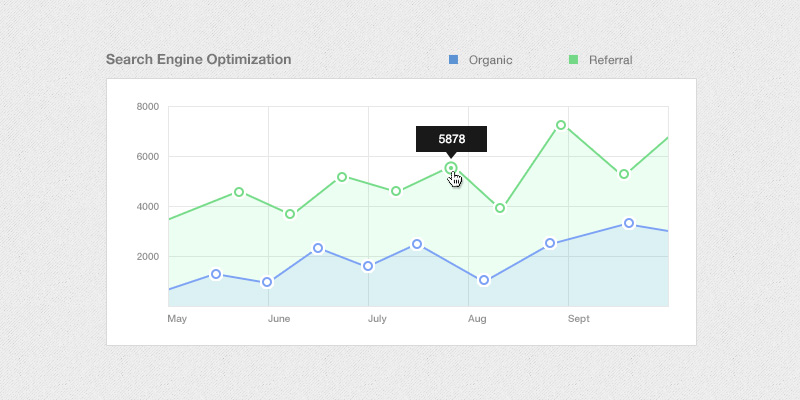Select the blue point between June and July
Viewport: 800px width, 400px height.
(x=318, y=248)
